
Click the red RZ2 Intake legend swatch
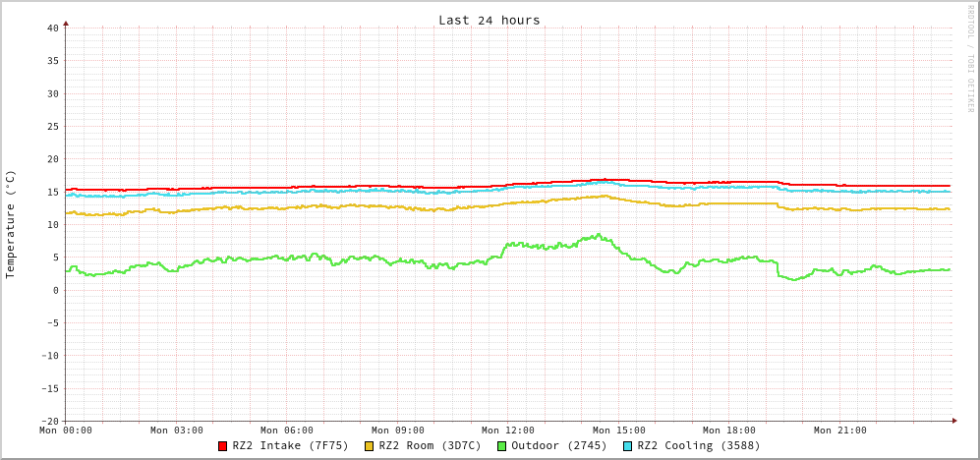(x=223, y=446)
